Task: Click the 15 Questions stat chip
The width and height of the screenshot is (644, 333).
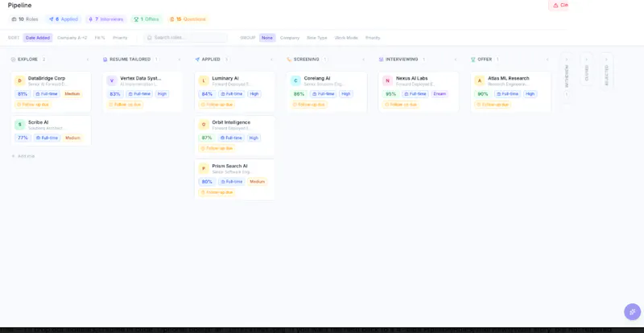Action: [188, 19]
